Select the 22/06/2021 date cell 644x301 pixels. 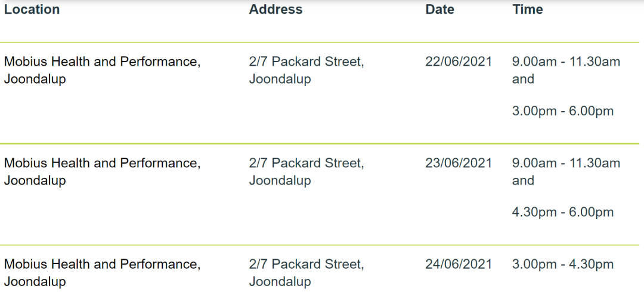pos(459,62)
